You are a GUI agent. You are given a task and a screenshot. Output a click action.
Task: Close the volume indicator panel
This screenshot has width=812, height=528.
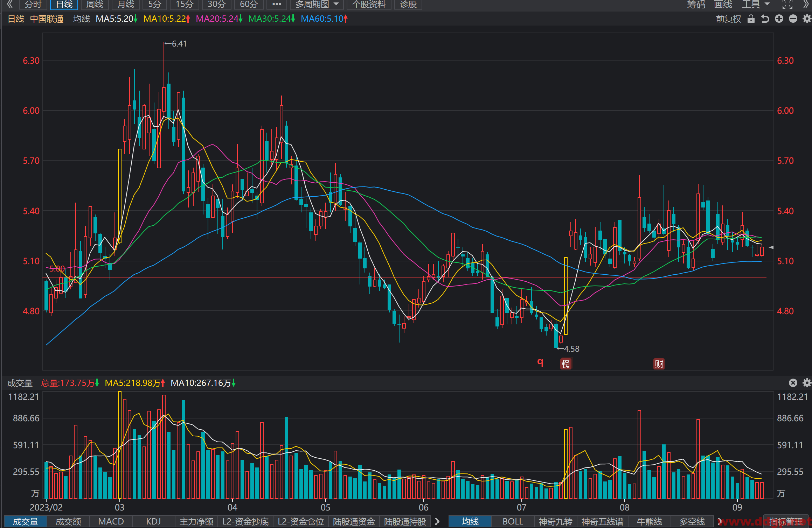point(793,383)
